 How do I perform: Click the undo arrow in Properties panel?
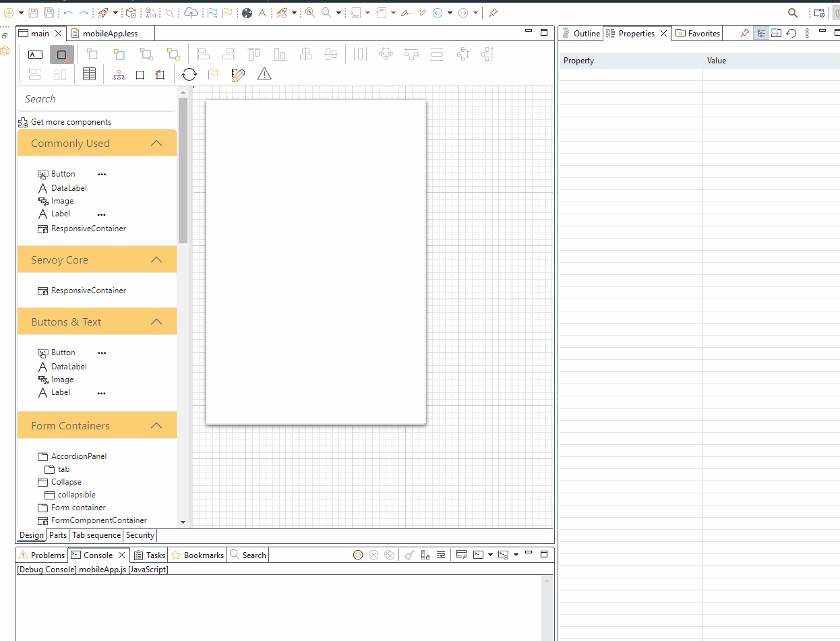pyautogui.click(x=792, y=33)
